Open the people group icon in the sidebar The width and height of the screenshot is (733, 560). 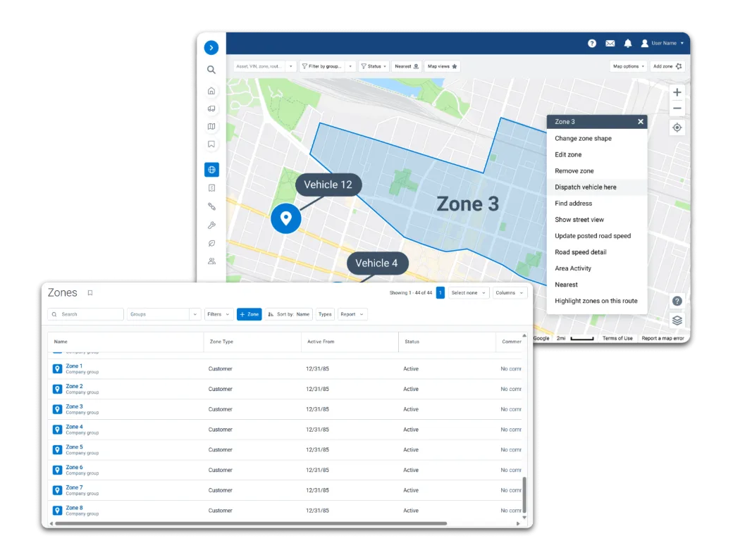[211, 261]
